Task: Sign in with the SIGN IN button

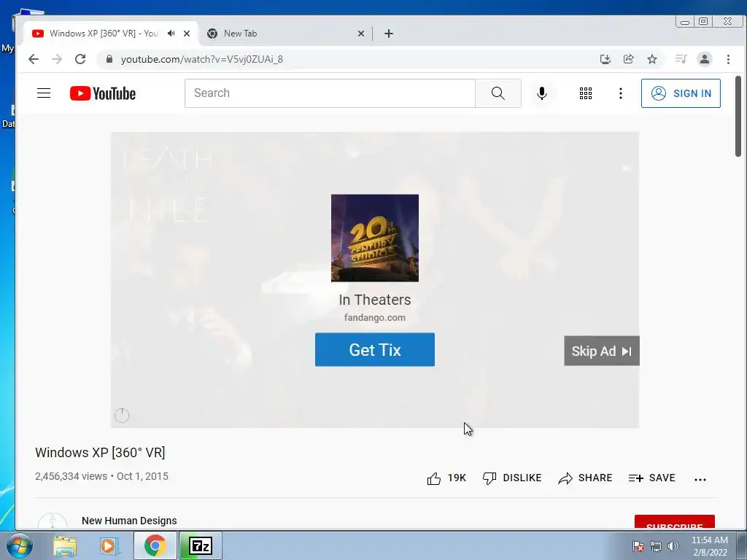Action: [x=681, y=93]
